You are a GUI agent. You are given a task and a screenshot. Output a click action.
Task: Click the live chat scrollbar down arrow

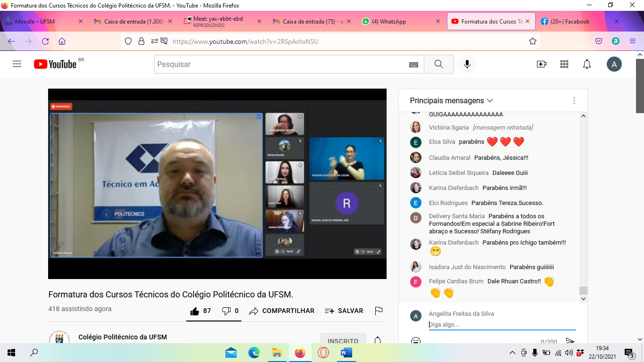(583, 298)
